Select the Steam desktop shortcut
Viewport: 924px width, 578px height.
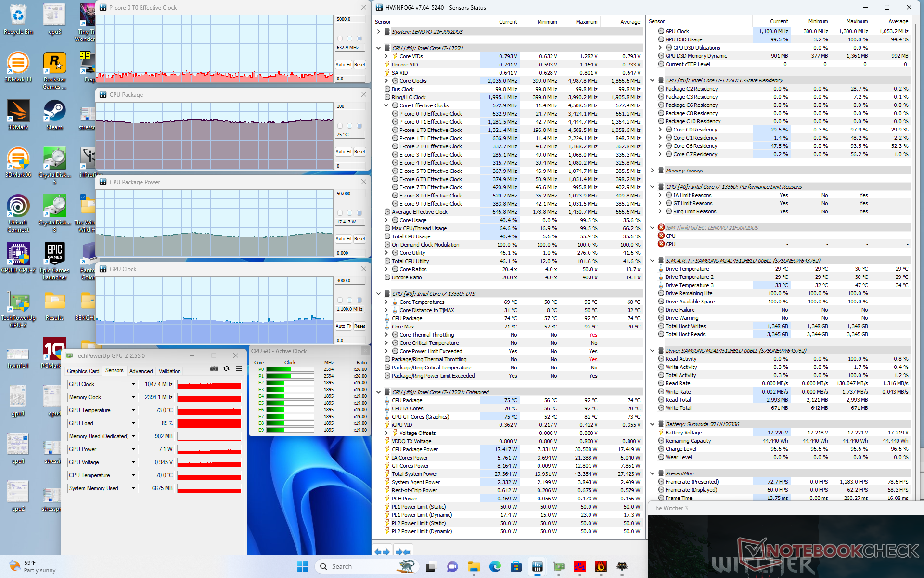click(54, 115)
